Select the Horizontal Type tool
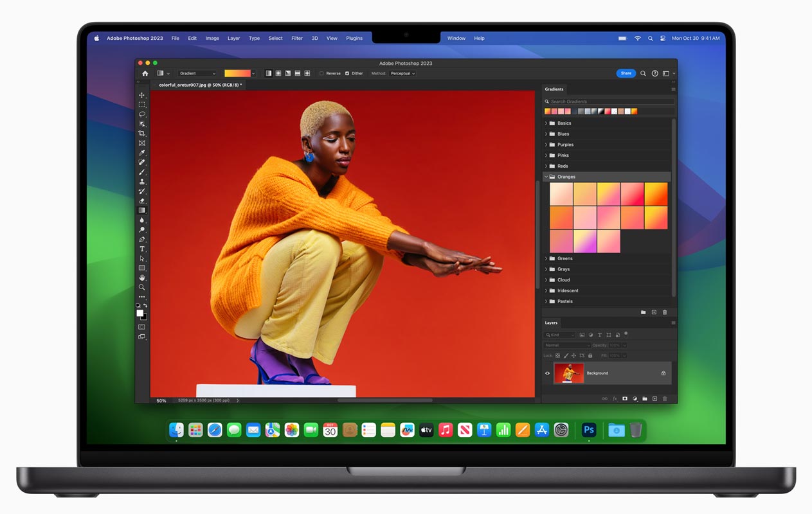The image size is (812, 514). tap(142, 249)
